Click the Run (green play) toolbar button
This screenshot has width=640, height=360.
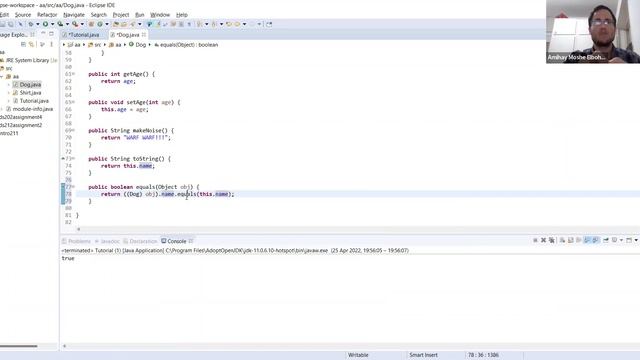[x=46, y=24]
